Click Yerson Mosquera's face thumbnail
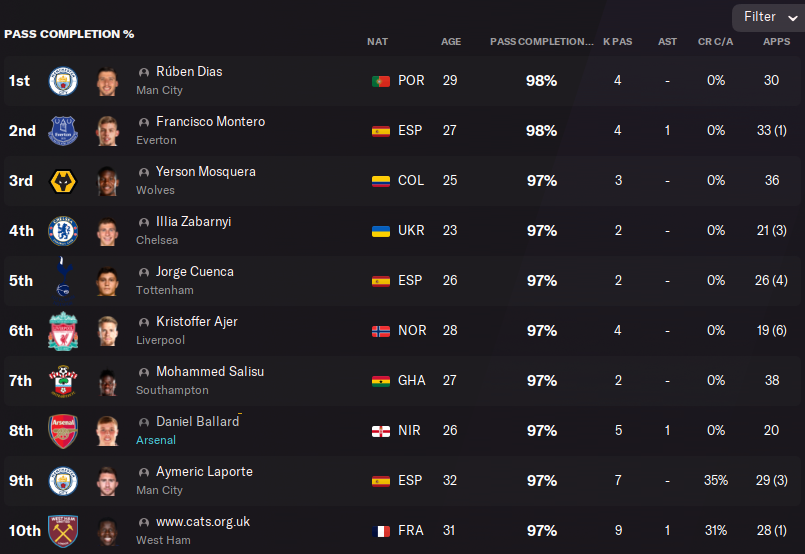Image resolution: width=805 pixels, height=554 pixels. point(107,181)
